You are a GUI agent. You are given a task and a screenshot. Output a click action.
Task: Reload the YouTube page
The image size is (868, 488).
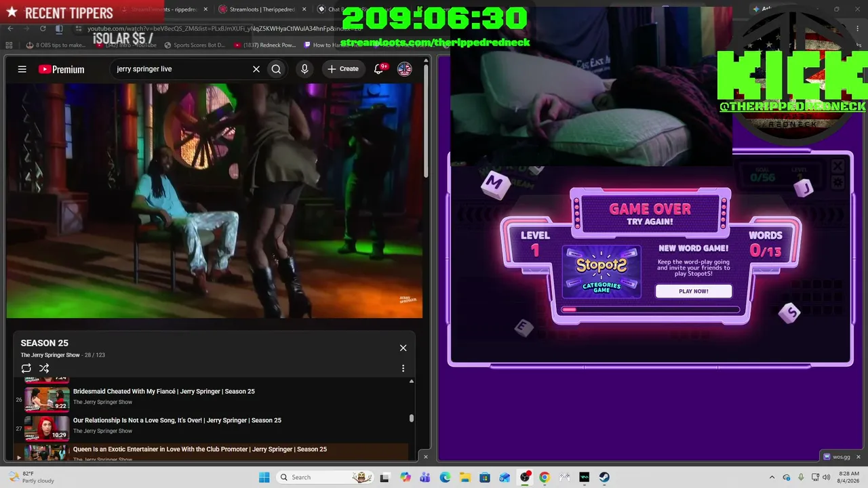[x=43, y=28]
